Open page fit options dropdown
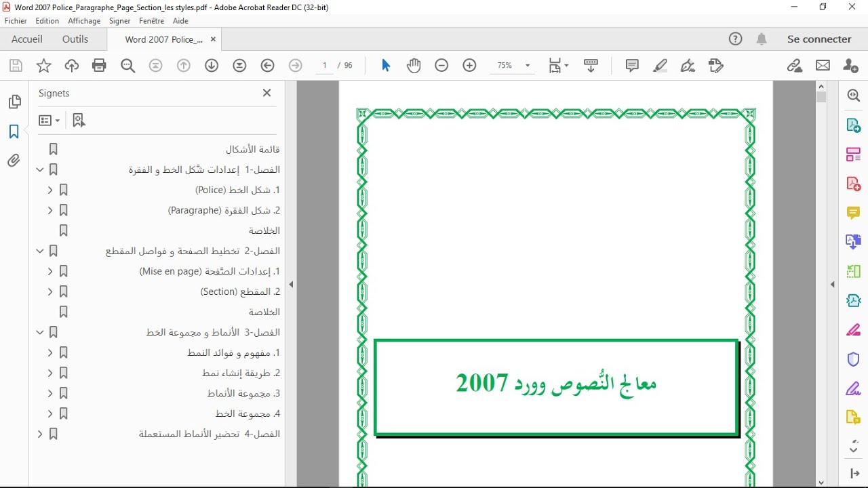This screenshot has width=868, height=488. pos(559,66)
